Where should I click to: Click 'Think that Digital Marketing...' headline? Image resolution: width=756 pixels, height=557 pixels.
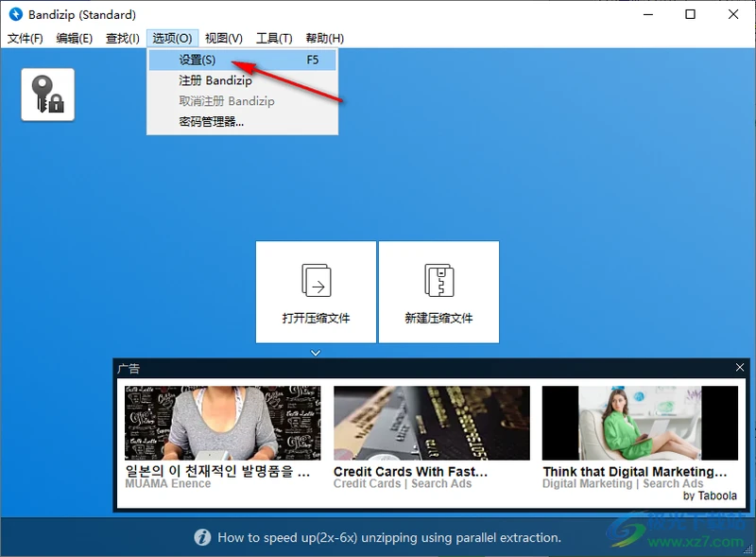pyautogui.click(x=634, y=472)
